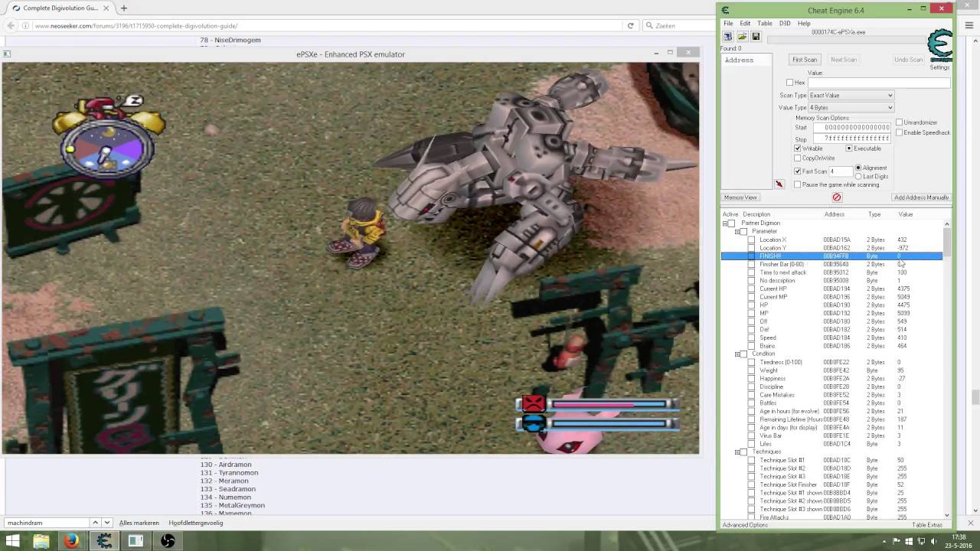980x551 pixels.
Task: Enable the CopyOnWrite checkbox
Action: point(797,158)
